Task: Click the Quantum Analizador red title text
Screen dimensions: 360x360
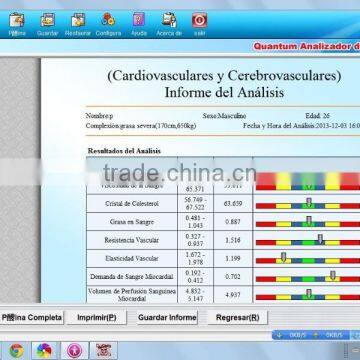Action: pyautogui.click(x=307, y=46)
